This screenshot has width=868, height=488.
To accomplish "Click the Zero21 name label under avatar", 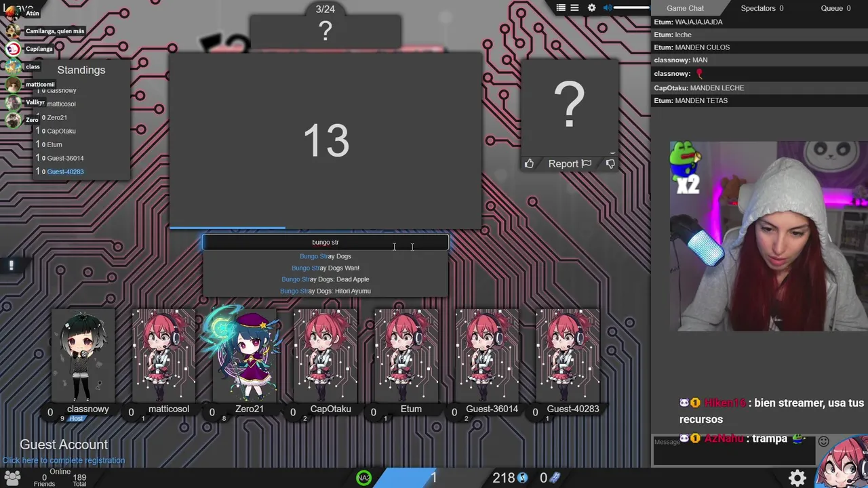I will tap(250, 409).
